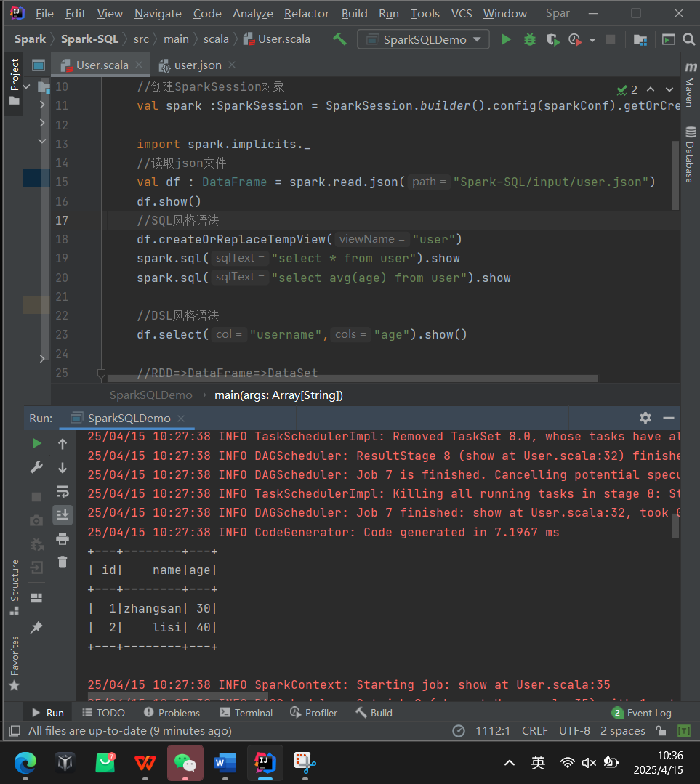Toggle the Project tool window
700x784 pixels.
point(14,82)
